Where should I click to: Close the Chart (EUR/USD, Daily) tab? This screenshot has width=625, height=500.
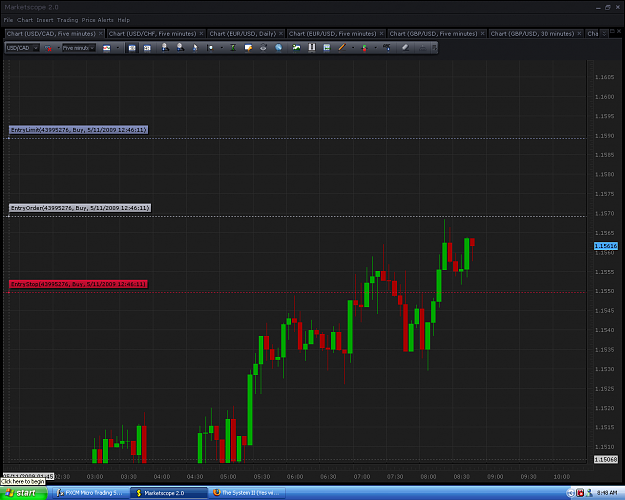point(281,33)
